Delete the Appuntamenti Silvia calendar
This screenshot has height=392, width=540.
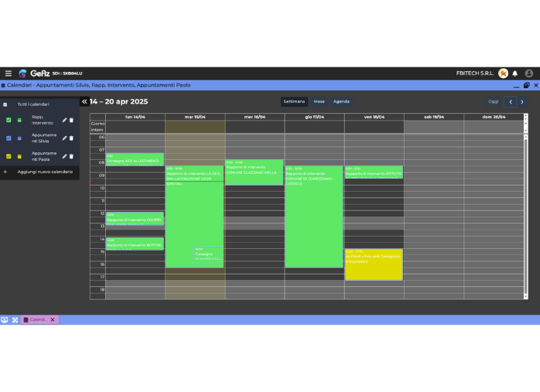pos(71,138)
